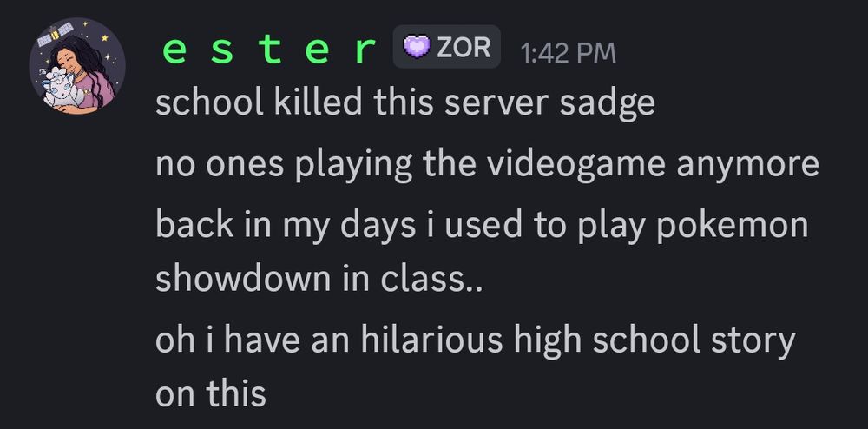The image size is (868, 429).
Task: Open ester's profile avatar picture
Action: click(x=77, y=66)
